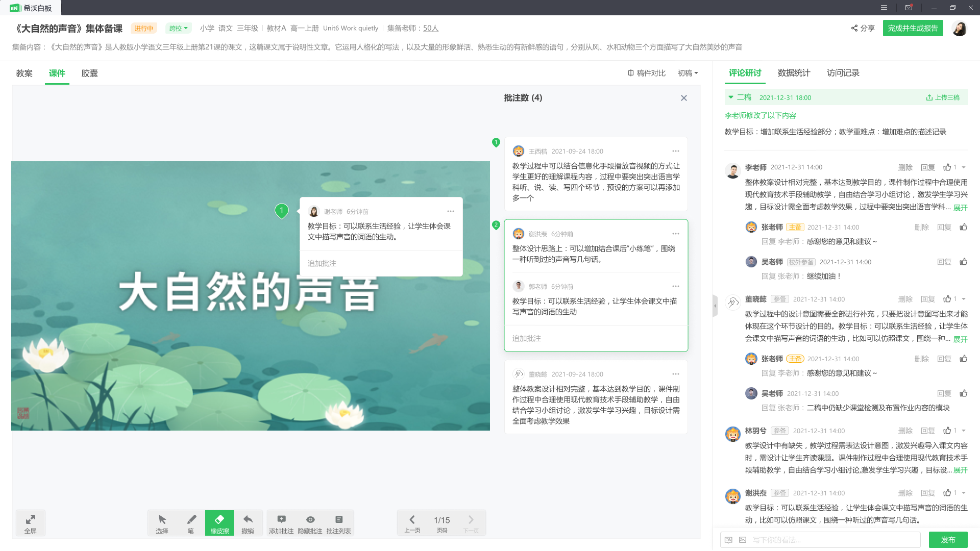Click the selection arrow tool
Viewport: 980px width, 551px height.
tap(162, 522)
